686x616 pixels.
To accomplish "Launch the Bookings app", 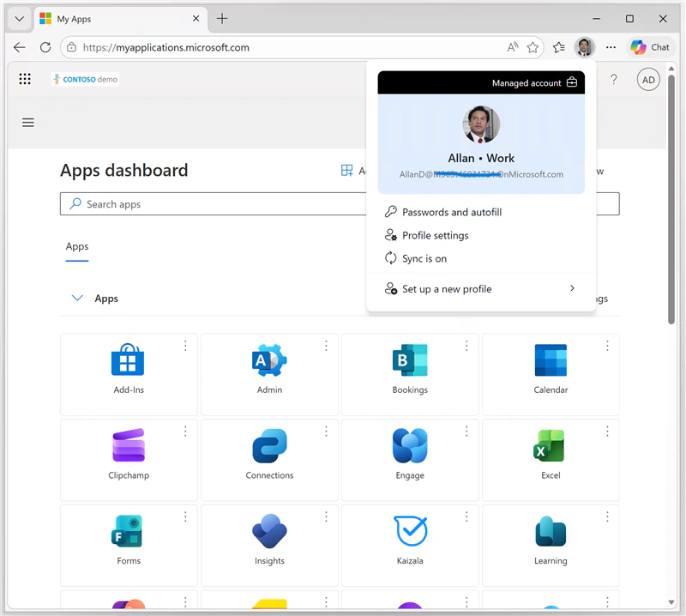I will click(410, 374).
